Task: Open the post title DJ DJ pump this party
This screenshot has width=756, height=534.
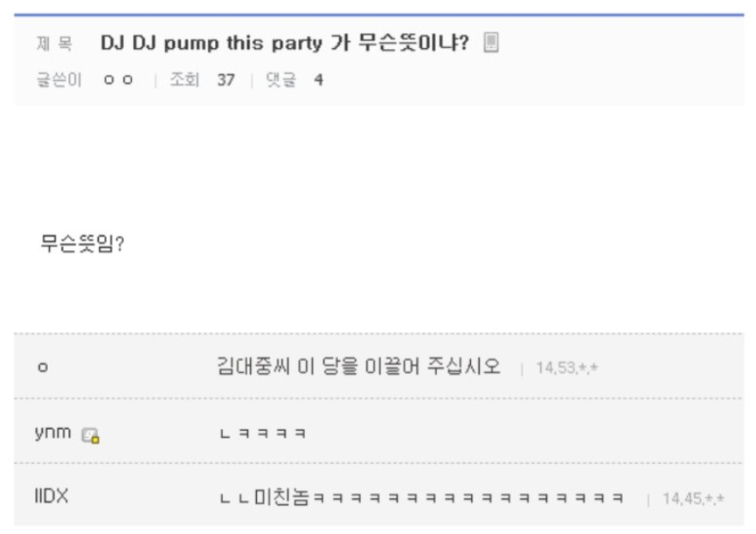Action: click(284, 43)
